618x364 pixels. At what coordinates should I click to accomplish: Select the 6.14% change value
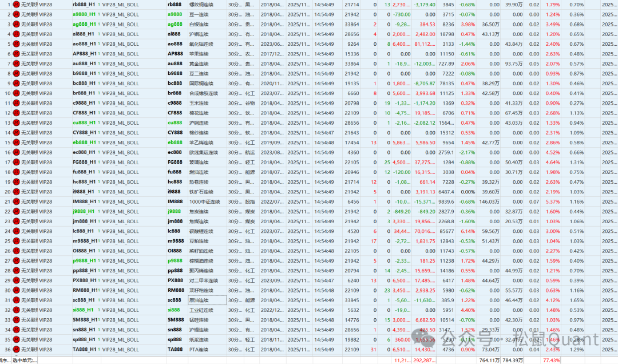pos(468,231)
